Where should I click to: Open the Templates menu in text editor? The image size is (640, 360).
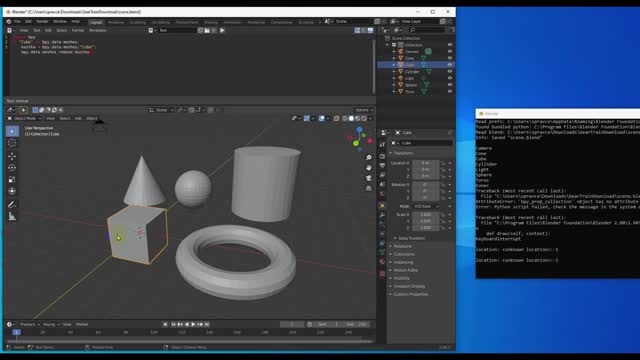[x=98, y=30]
